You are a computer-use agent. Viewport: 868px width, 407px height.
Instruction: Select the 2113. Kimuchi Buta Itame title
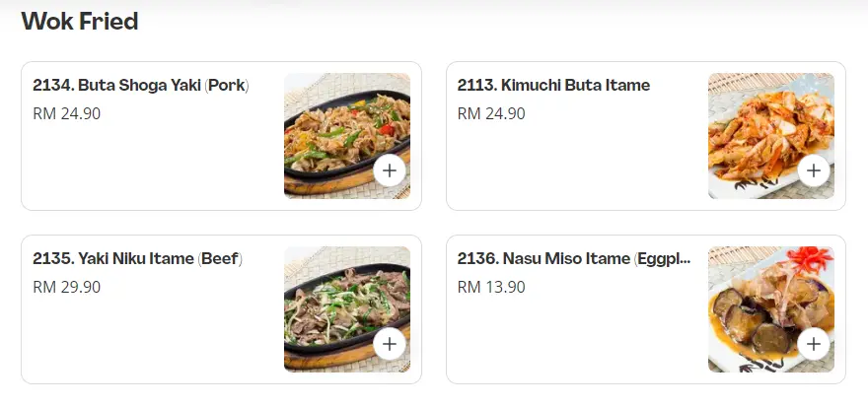pyautogui.click(x=553, y=86)
